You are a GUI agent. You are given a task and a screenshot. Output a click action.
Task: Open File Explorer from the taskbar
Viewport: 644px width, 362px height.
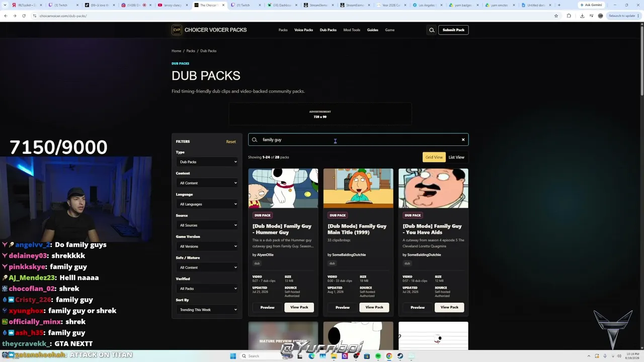click(x=334, y=356)
